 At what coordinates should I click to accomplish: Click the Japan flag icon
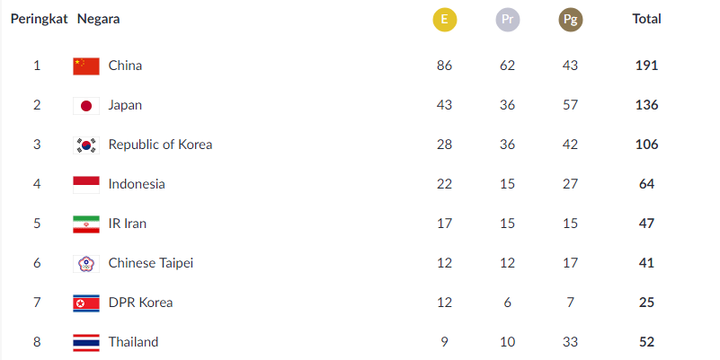[x=86, y=106]
